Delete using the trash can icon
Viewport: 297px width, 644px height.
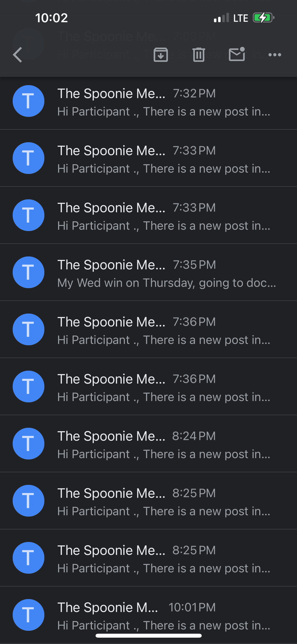tap(199, 55)
